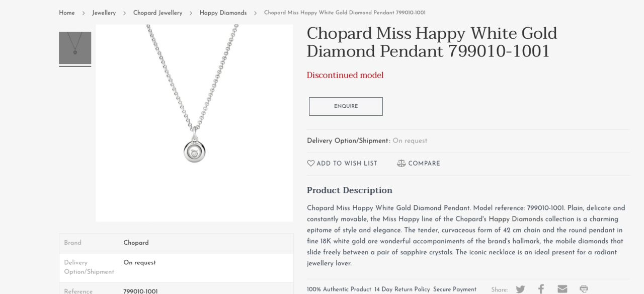Click the heart icon for wish list
The width and height of the screenshot is (644, 294).
tap(311, 164)
